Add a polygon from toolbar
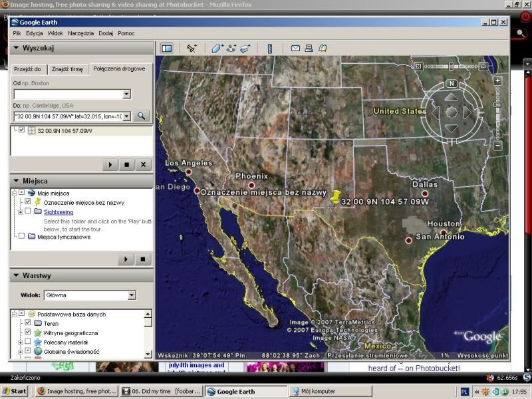The image size is (532, 399). (217, 48)
